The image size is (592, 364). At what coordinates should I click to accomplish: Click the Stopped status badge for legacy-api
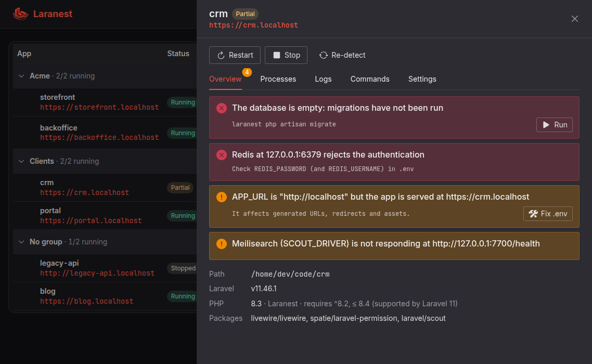click(183, 268)
